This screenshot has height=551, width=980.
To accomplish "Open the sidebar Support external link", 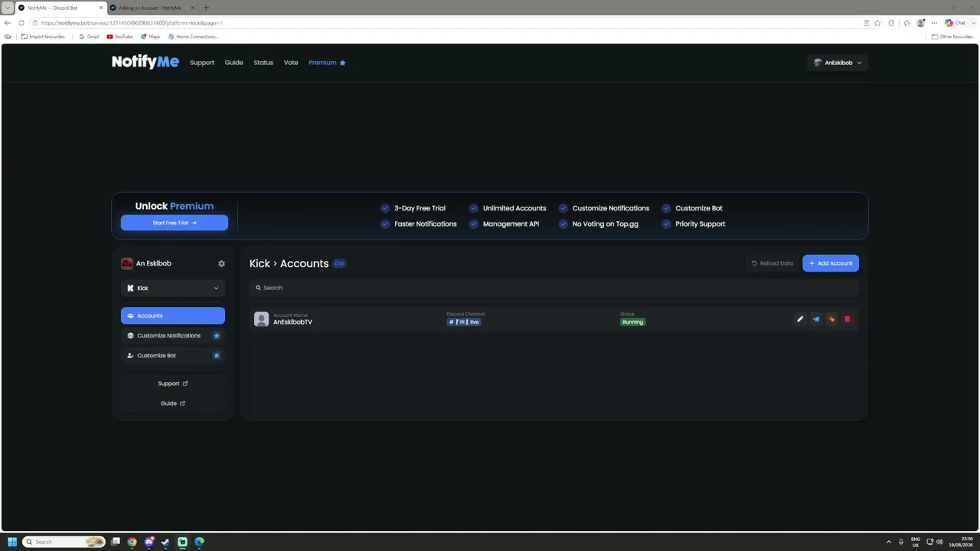I will coord(173,383).
